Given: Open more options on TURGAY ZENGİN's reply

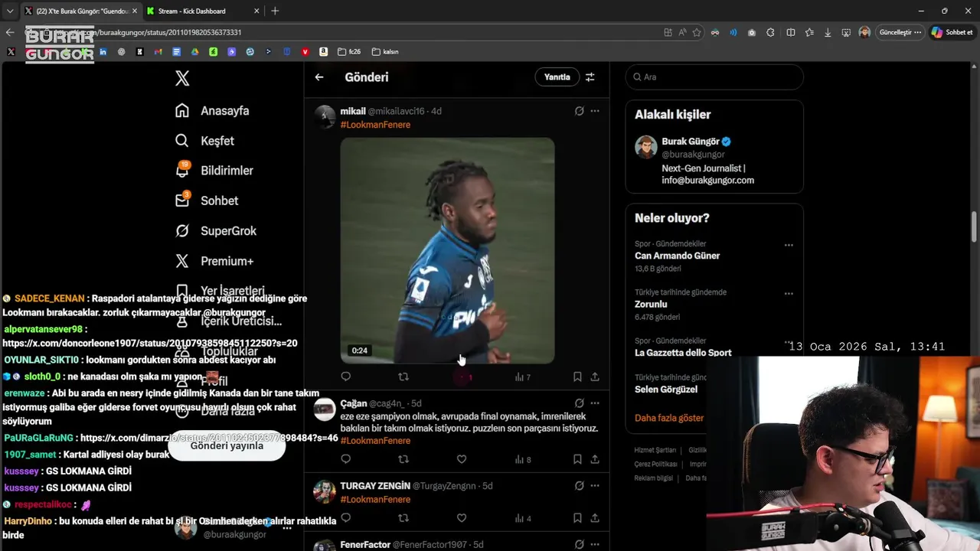Looking at the screenshot, I should [595, 486].
